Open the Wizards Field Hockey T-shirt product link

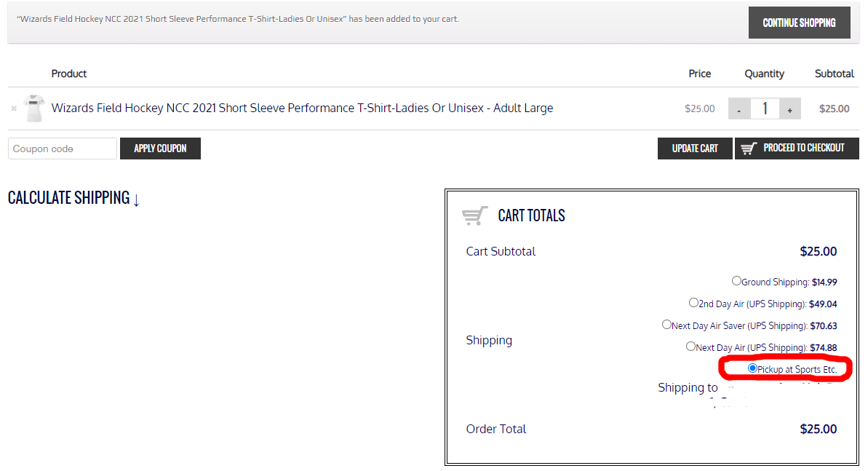coord(302,108)
